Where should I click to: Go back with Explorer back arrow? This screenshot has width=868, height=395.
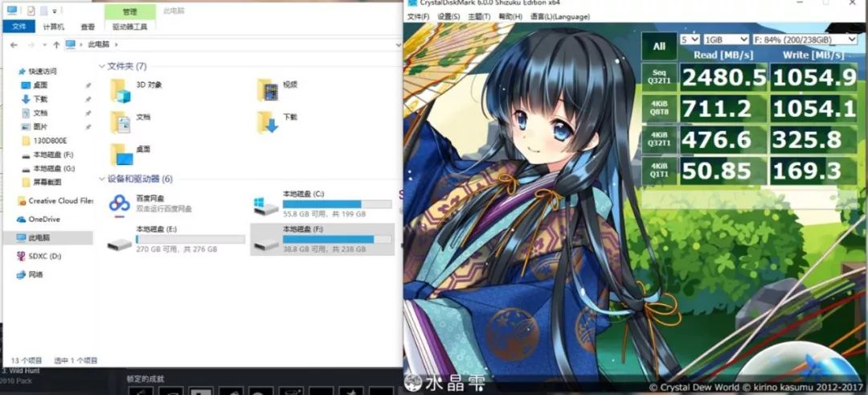[x=14, y=44]
